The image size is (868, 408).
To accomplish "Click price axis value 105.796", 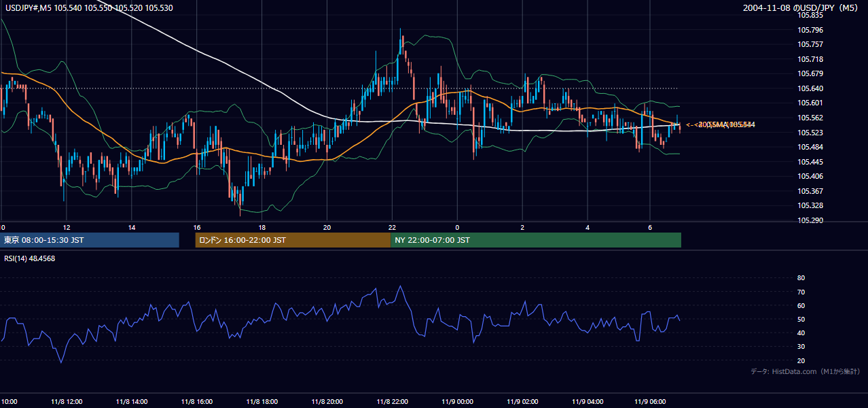I will 810,30.
